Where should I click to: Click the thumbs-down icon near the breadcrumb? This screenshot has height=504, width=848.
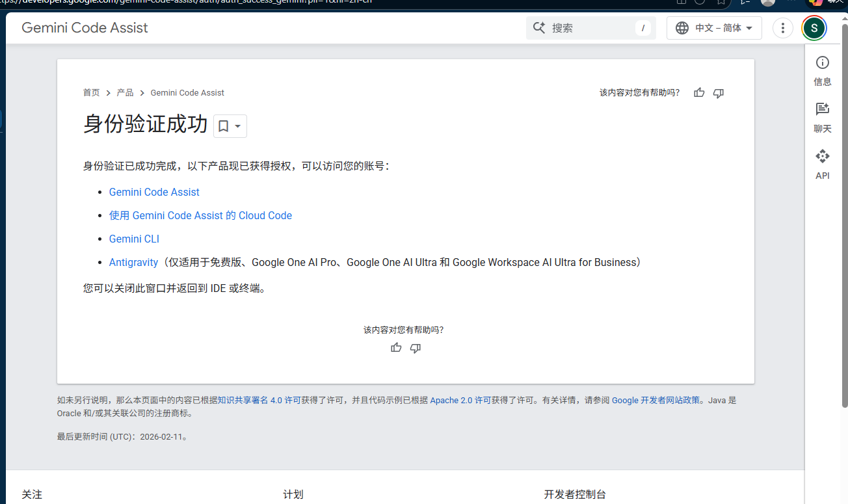(719, 93)
